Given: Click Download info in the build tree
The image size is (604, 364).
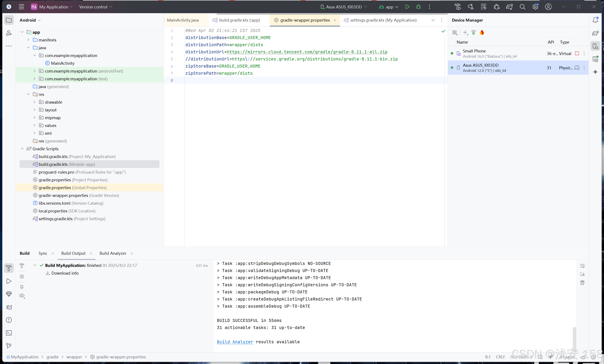Looking at the screenshot, I should coord(65,273).
